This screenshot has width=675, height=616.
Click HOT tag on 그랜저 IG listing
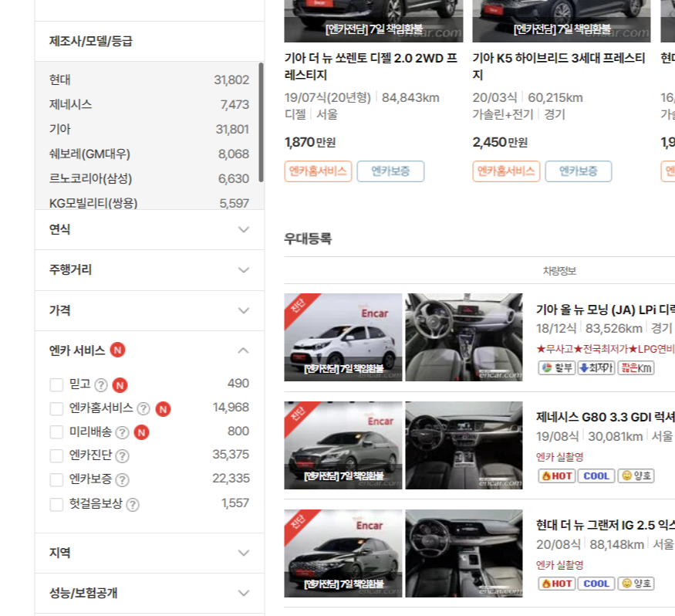tap(557, 584)
